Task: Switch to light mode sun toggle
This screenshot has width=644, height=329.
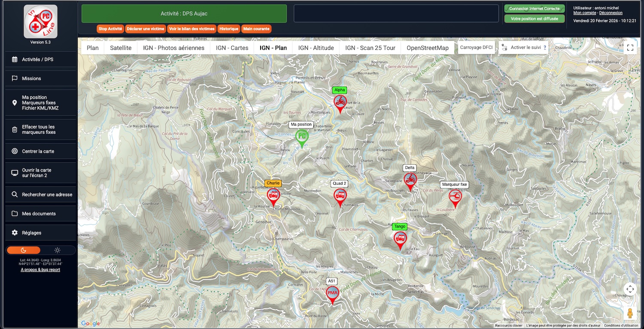Action: [x=58, y=250]
